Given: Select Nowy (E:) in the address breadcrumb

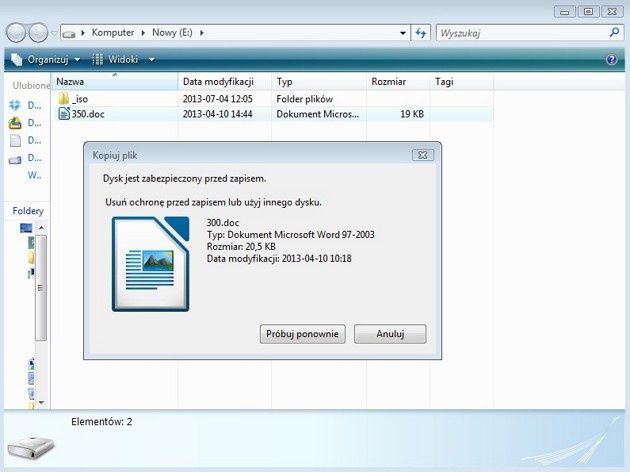Looking at the screenshot, I should tap(172, 33).
